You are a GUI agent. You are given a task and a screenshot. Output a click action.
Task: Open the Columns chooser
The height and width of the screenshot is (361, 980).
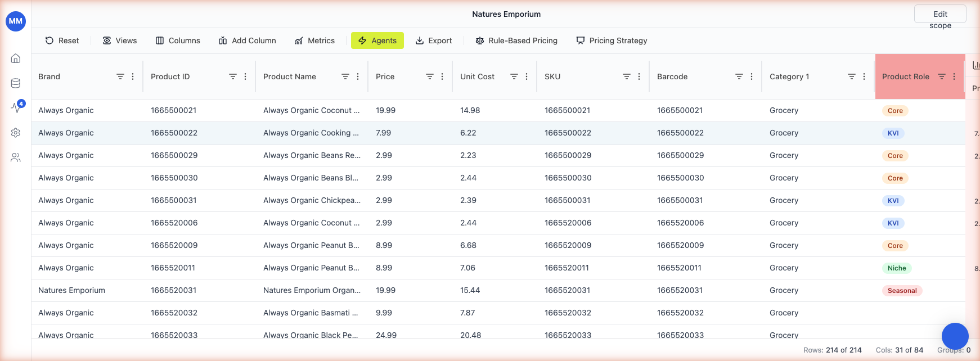click(178, 40)
